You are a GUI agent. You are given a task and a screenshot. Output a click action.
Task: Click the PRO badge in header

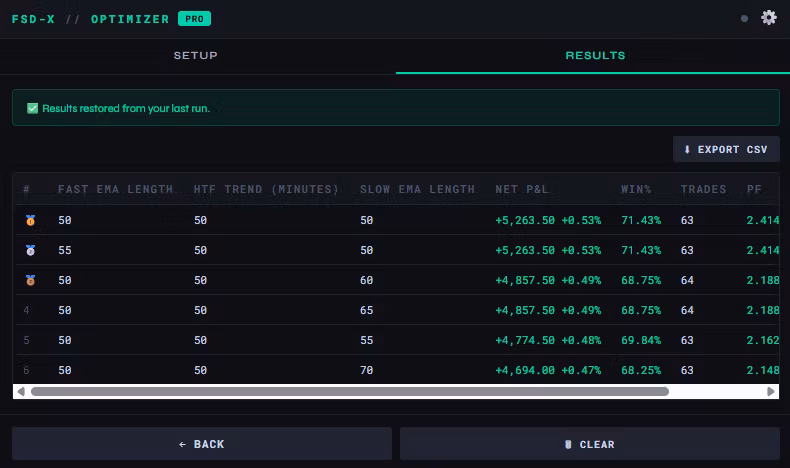(x=194, y=19)
